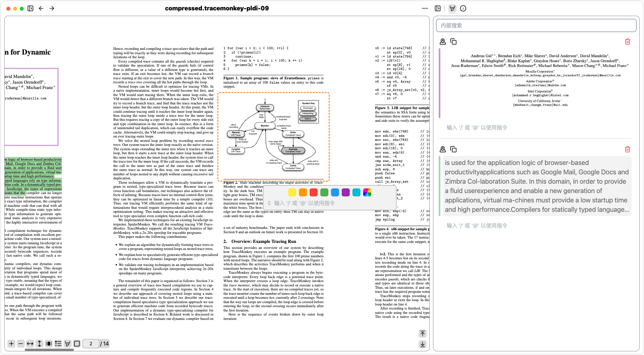Screen dimensions: 644x355
Task: Click the horizontal scrollbar thumb
Action: click(49, 350)
